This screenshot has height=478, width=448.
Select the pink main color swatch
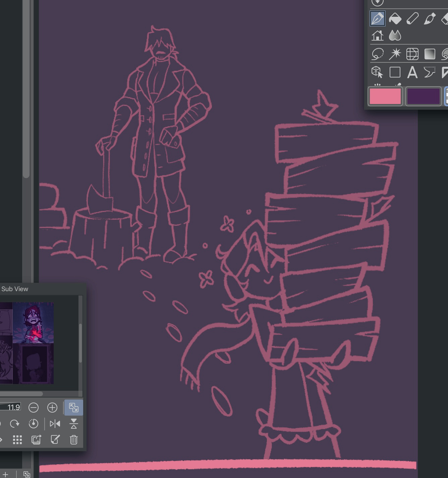tap(385, 96)
